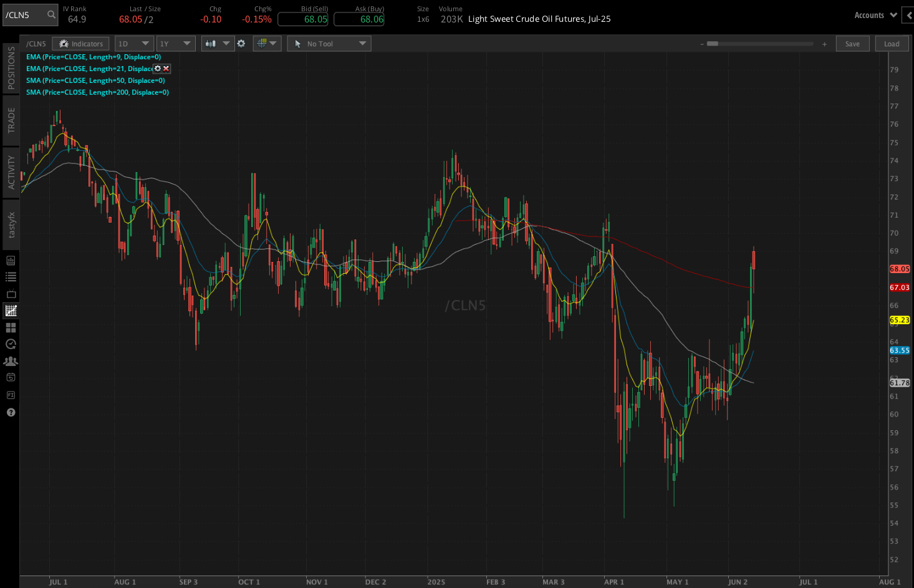Expand the 1Y range dropdown

pos(175,43)
